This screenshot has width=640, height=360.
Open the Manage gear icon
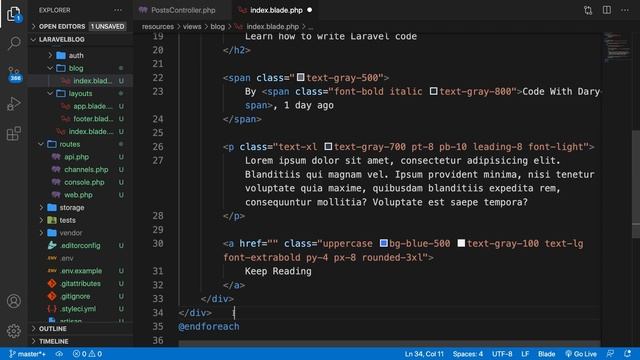(14, 331)
